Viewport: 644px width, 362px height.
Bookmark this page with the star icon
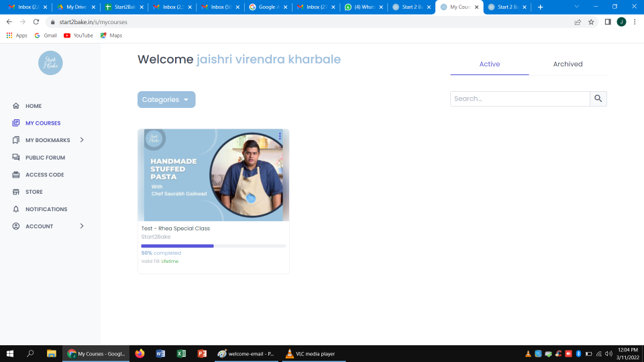click(591, 21)
